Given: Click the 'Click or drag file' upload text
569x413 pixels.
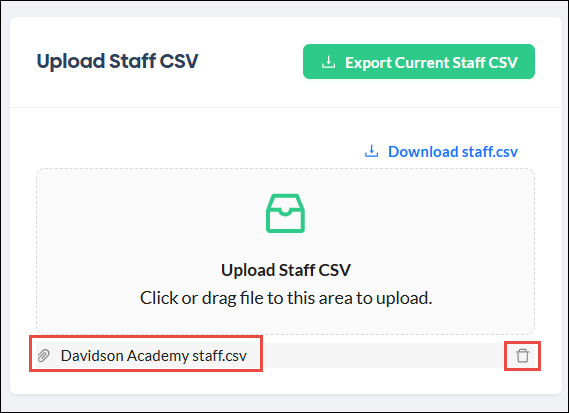Looking at the screenshot, I should pos(286,298).
